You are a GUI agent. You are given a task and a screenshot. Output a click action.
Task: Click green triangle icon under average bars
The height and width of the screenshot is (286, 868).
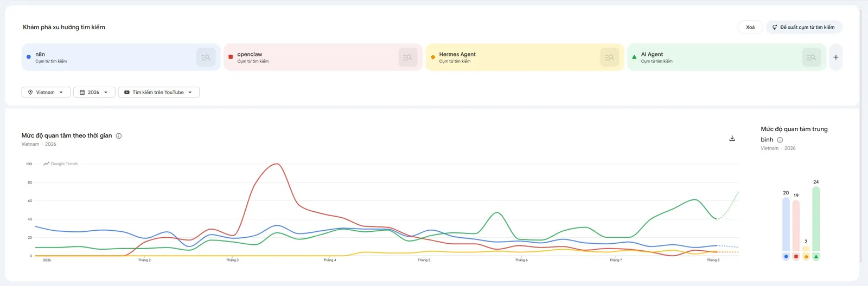click(816, 257)
